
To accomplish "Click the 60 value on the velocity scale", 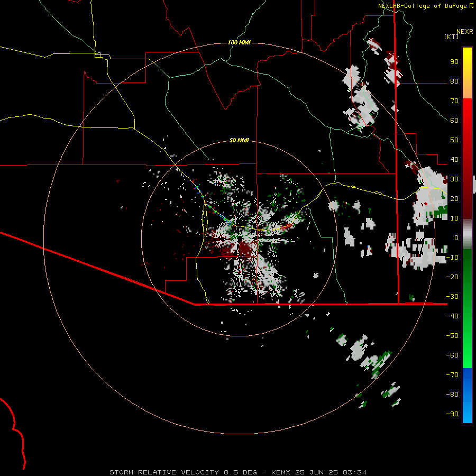I will tap(454, 121).
